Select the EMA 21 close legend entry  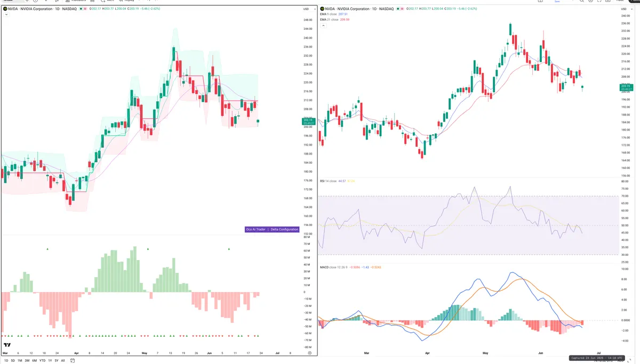pyautogui.click(x=329, y=20)
